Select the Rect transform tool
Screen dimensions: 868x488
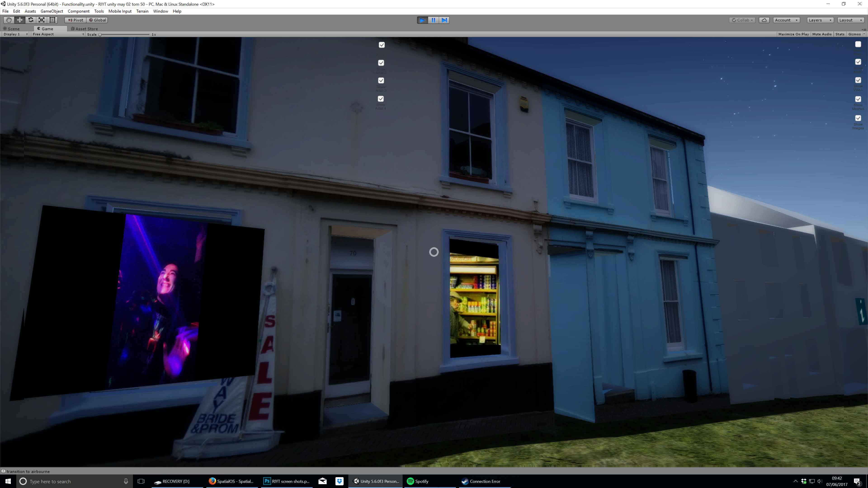point(52,20)
